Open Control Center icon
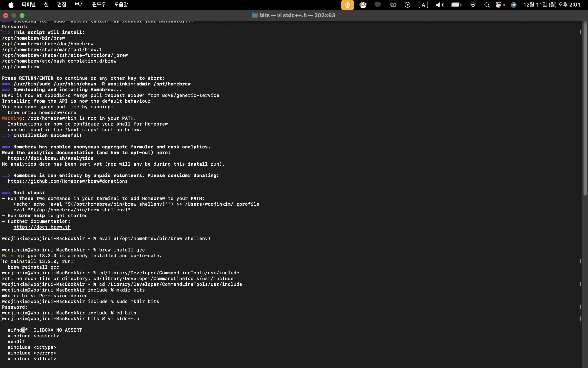The image size is (588, 368). 498,5
